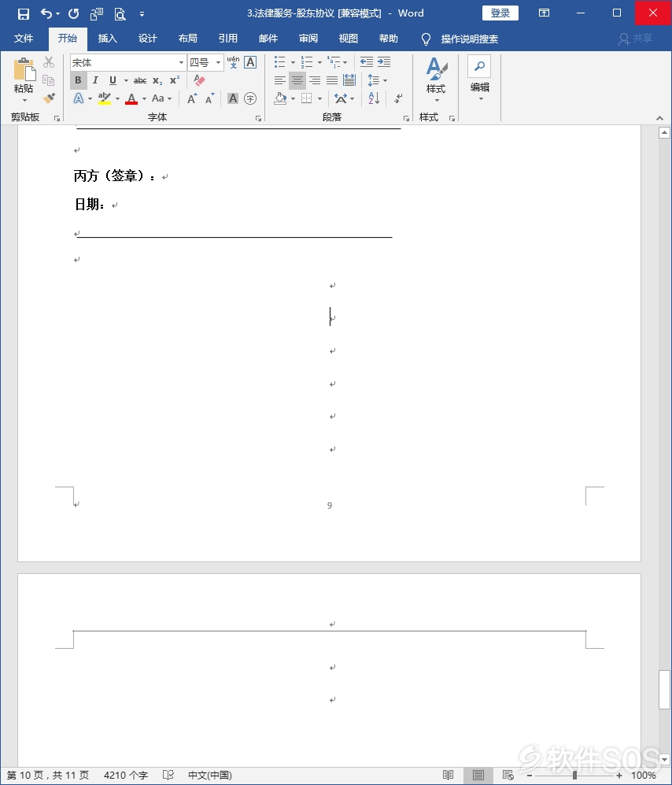
Task: Open the 文件 file tab
Action: click(x=24, y=39)
